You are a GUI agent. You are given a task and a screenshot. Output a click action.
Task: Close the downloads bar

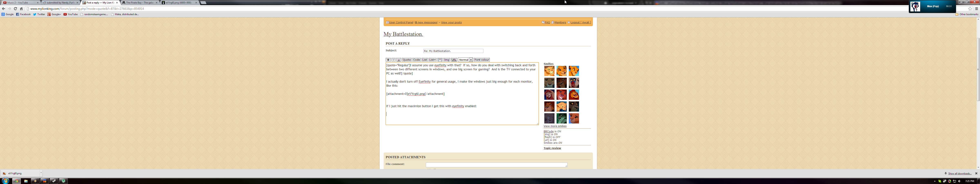click(976, 173)
